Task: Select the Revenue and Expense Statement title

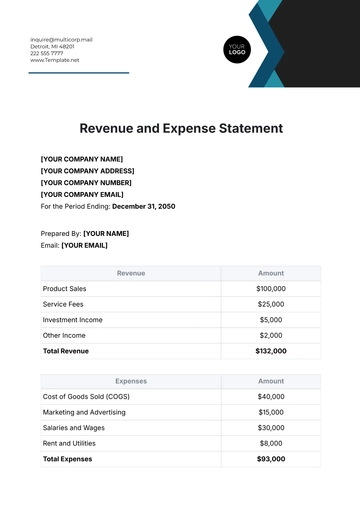Action: pos(181,128)
